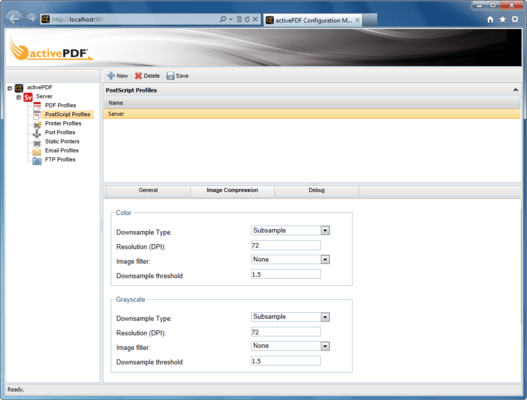Click the New toolbar button
This screenshot has height=400, width=527.
pyautogui.click(x=117, y=76)
